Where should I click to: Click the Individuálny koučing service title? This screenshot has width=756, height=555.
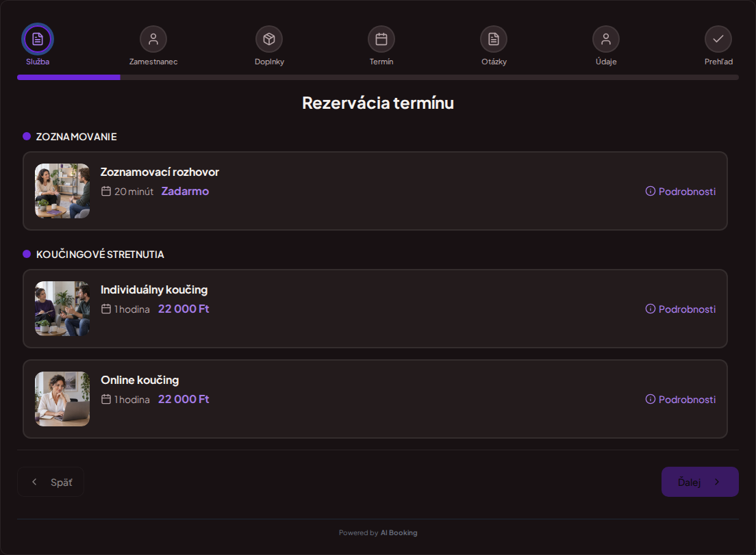[x=154, y=289]
